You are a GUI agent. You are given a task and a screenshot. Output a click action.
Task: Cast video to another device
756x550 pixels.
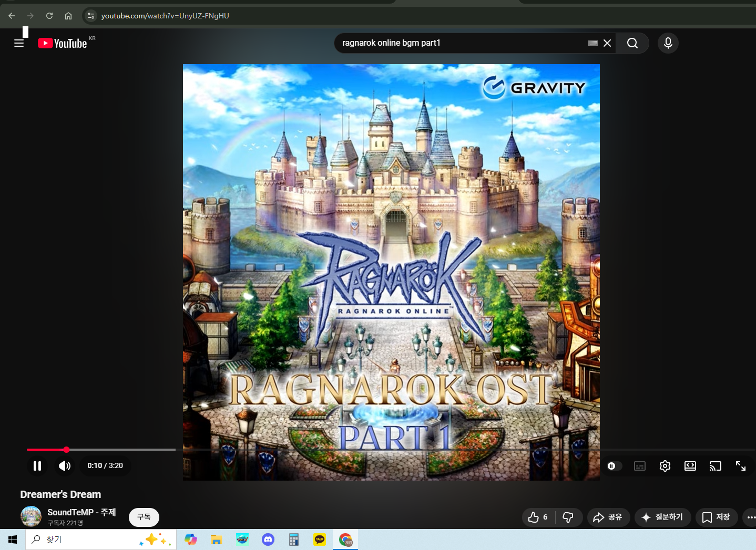pyautogui.click(x=715, y=466)
